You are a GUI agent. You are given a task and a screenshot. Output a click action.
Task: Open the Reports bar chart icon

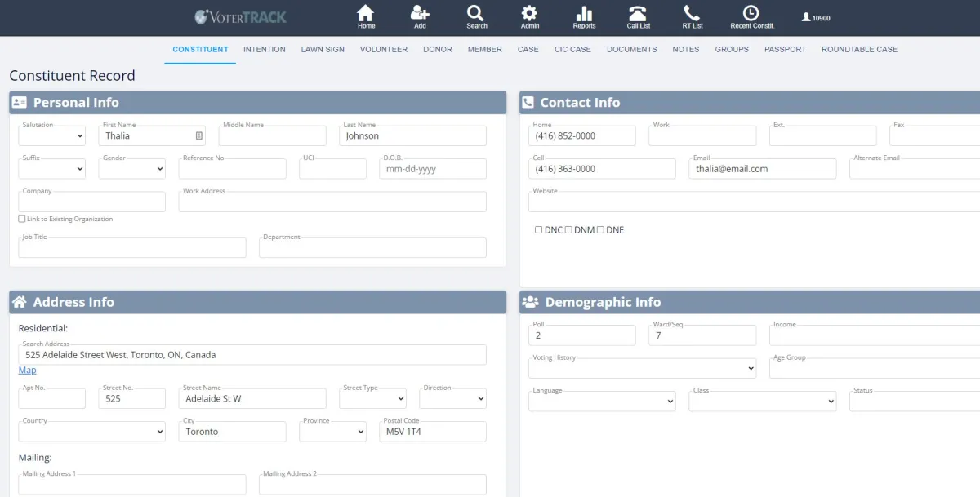pos(584,17)
